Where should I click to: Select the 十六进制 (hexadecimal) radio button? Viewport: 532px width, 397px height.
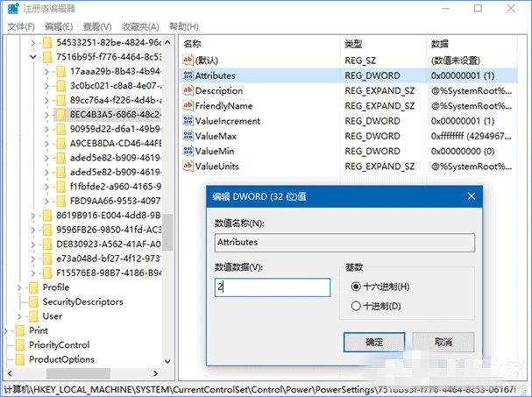pos(355,287)
